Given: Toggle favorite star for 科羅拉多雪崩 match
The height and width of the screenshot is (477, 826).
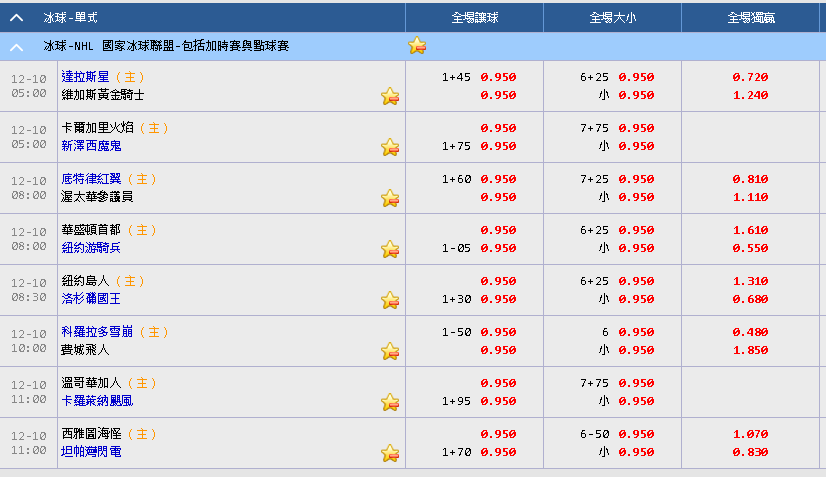Looking at the screenshot, I should [x=390, y=352].
